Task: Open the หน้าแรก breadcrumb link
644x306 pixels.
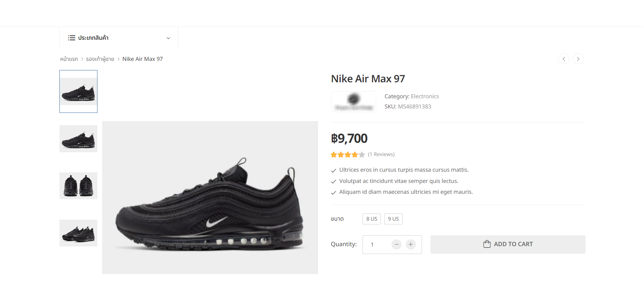Action: pos(69,59)
